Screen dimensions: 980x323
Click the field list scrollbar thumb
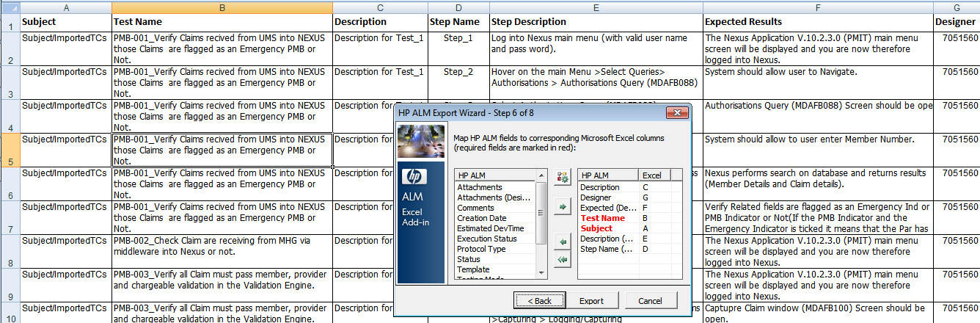[542, 213]
